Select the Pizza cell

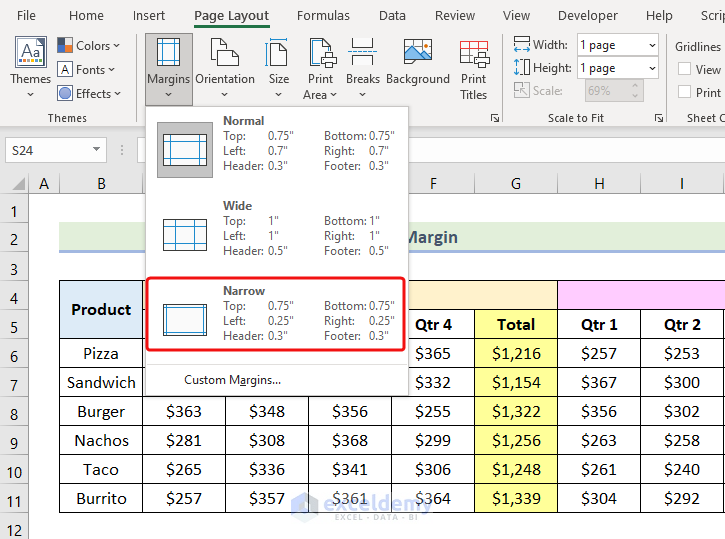pyautogui.click(x=101, y=354)
